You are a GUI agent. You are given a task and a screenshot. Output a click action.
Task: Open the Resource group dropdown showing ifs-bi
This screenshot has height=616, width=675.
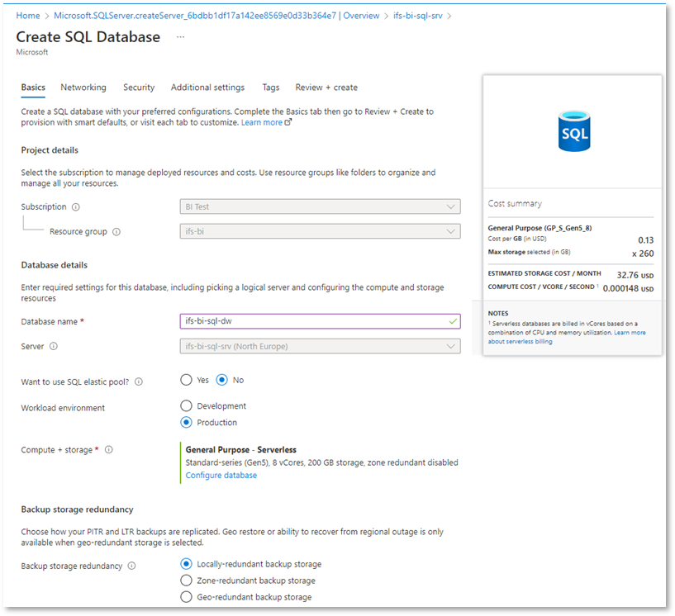(x=320, y=231)
